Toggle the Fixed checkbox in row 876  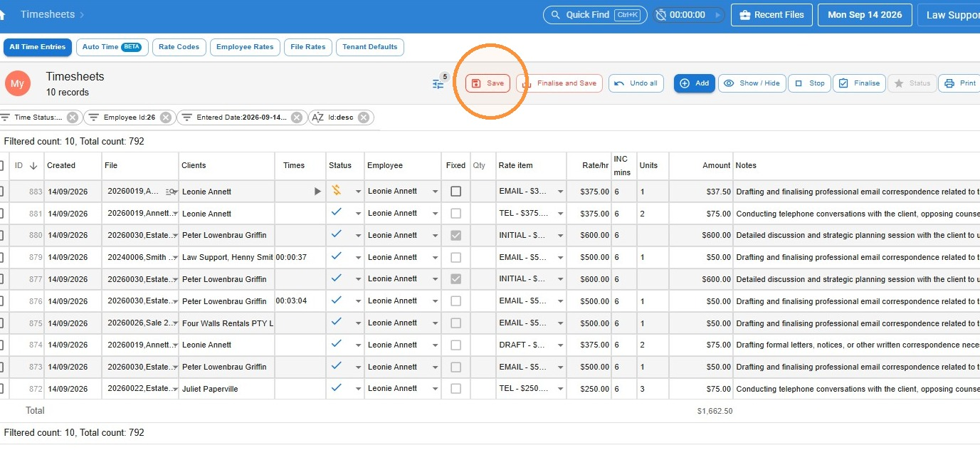click(x=456, y=301)
